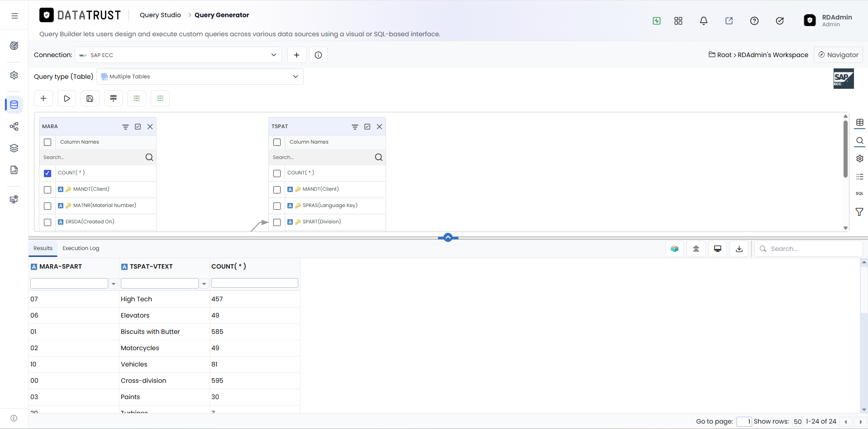The height and width of the screenshot is (429, 868).
Task: Focus MARA column search field
Action: click(93, 157)
